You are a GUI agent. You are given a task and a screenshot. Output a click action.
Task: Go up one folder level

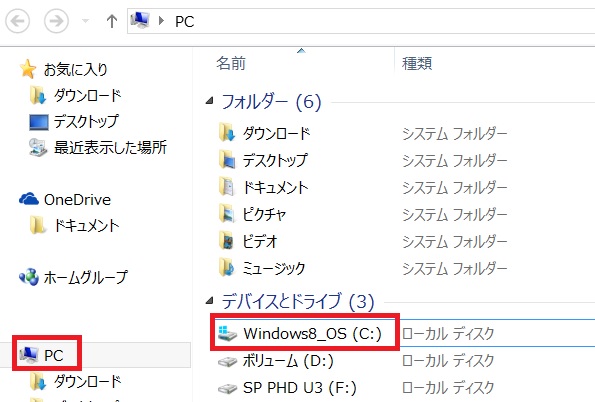click(111, 21)
